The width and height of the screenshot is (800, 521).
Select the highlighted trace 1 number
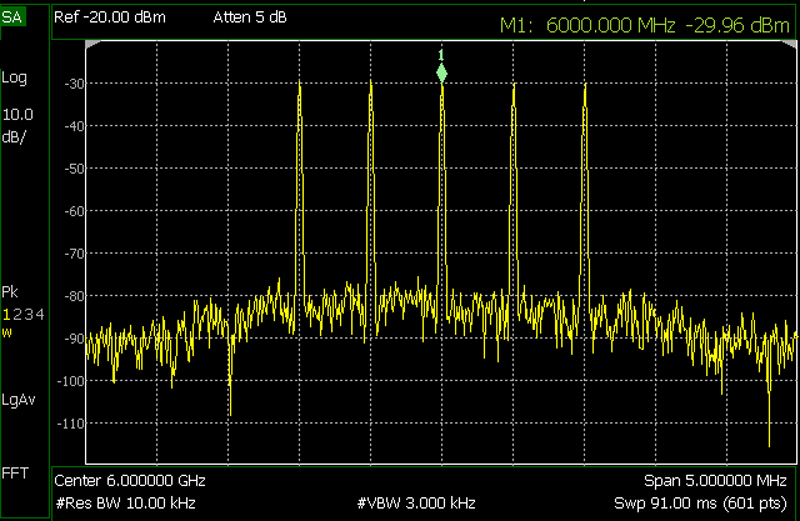pos(4,315)
